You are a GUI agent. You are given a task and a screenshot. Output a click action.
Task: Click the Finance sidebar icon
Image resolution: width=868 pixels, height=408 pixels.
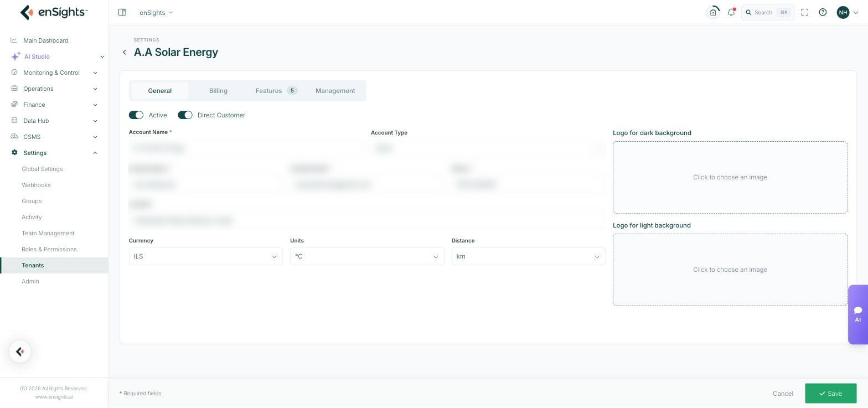point(14,105)
